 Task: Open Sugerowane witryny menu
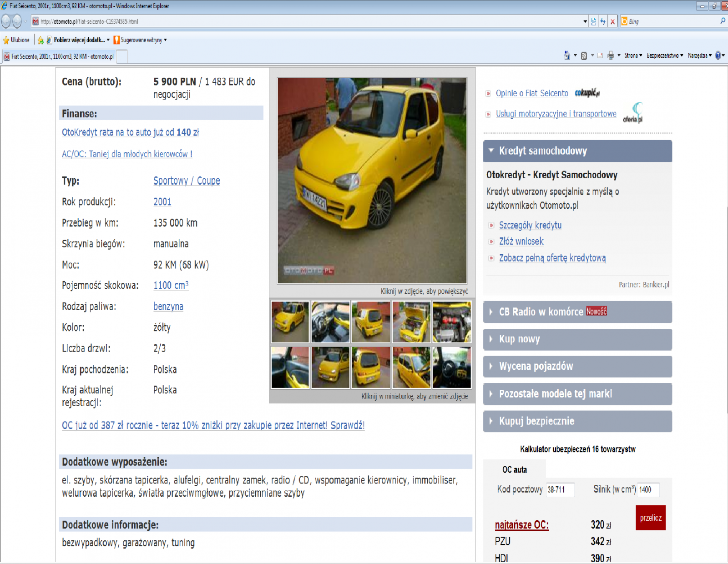point(140,40)
